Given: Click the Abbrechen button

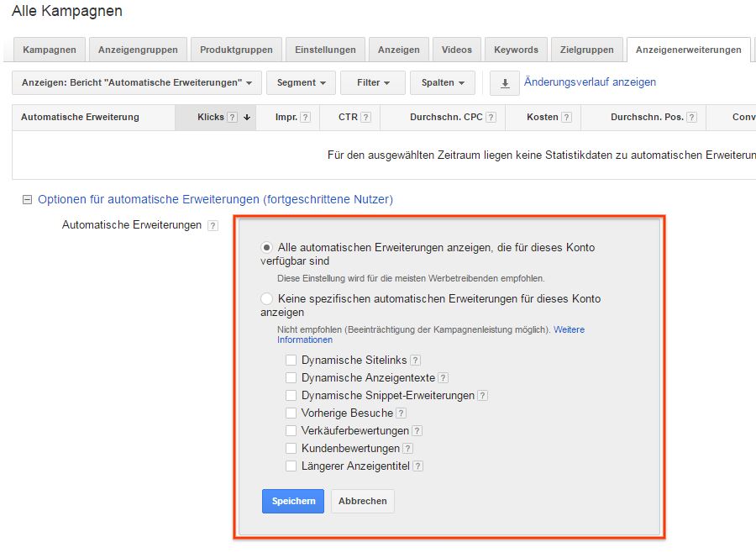Looking at the screenshot, I should [363, 501].
